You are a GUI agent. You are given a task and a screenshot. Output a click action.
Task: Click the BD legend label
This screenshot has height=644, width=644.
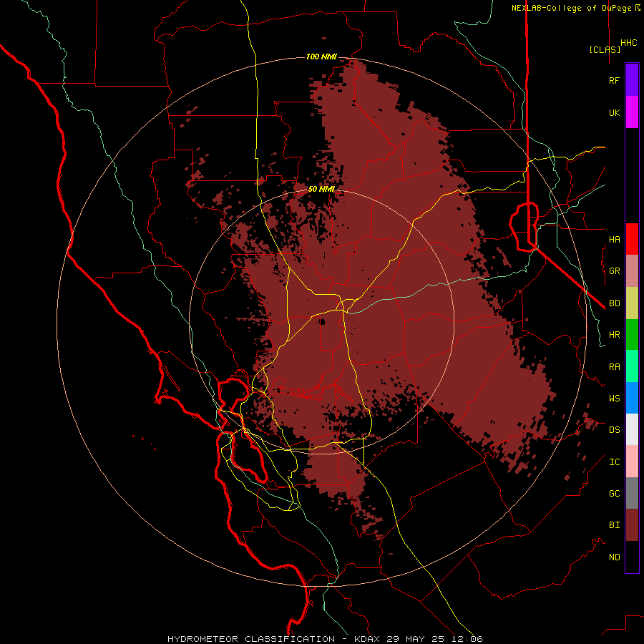(614, 303)
